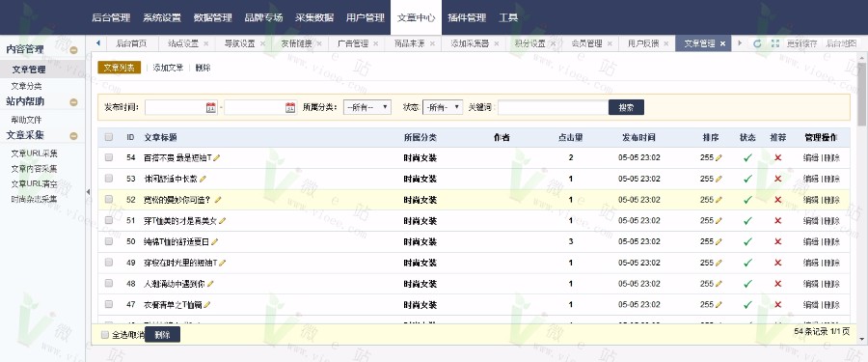
Task: Toggle green status check for article 51
Action: pos(747,221)
